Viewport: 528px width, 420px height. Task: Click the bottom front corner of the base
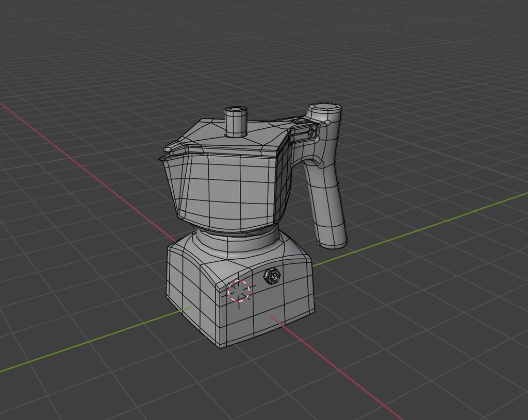tap(221, 347)
